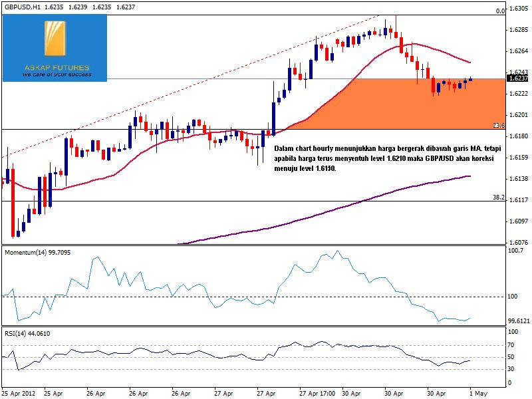Select the Fibonacci 0.0 level label
The width and height of the screenshot is (532, 399).
(501, 11)
